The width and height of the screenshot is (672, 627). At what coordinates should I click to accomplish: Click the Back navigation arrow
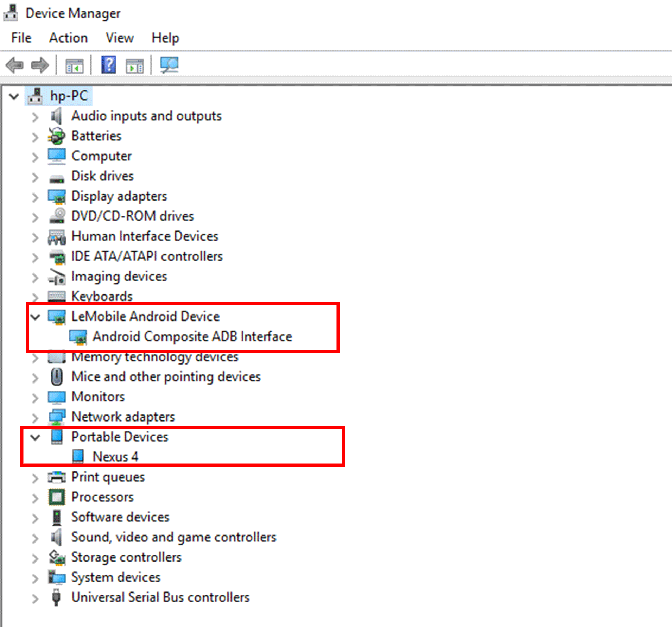[x=14, y=64]
